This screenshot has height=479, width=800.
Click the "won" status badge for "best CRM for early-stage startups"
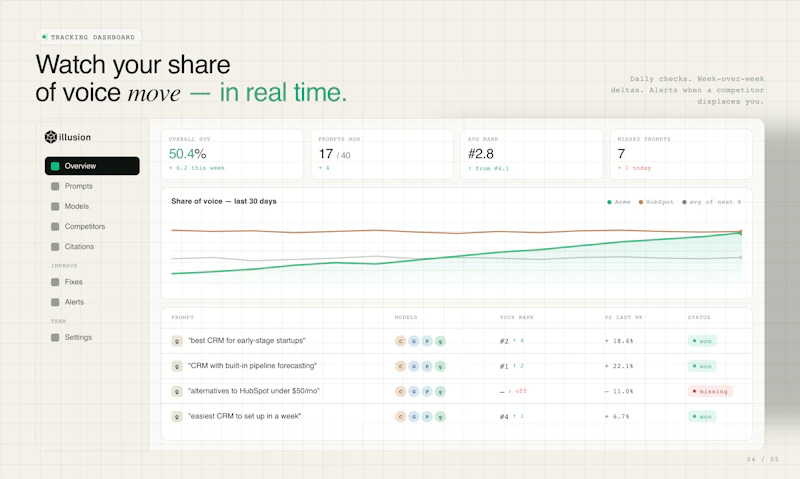(702, 341)
